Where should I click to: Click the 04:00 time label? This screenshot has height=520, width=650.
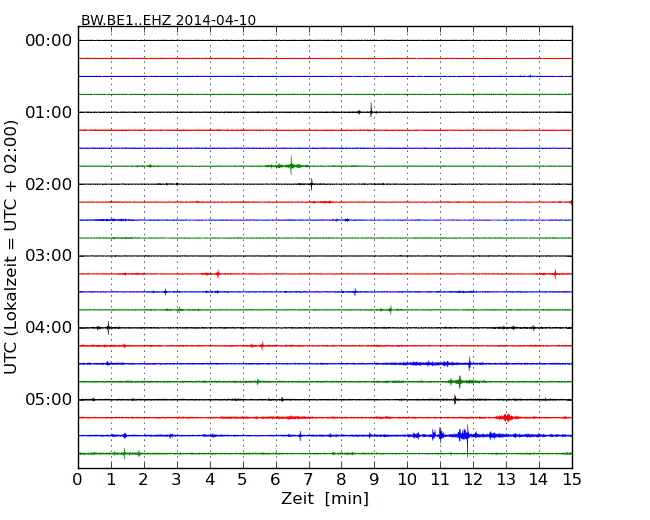coord(49,328)
